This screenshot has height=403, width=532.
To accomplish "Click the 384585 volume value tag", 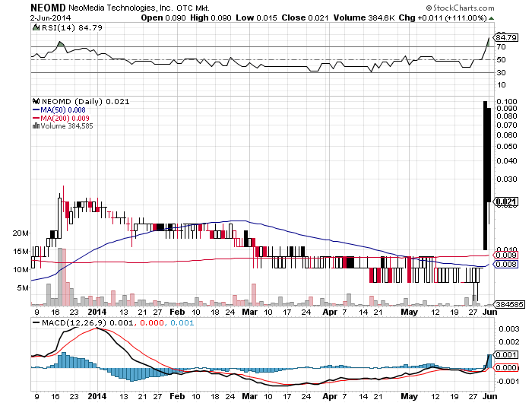I will click(x=510, y=304).
